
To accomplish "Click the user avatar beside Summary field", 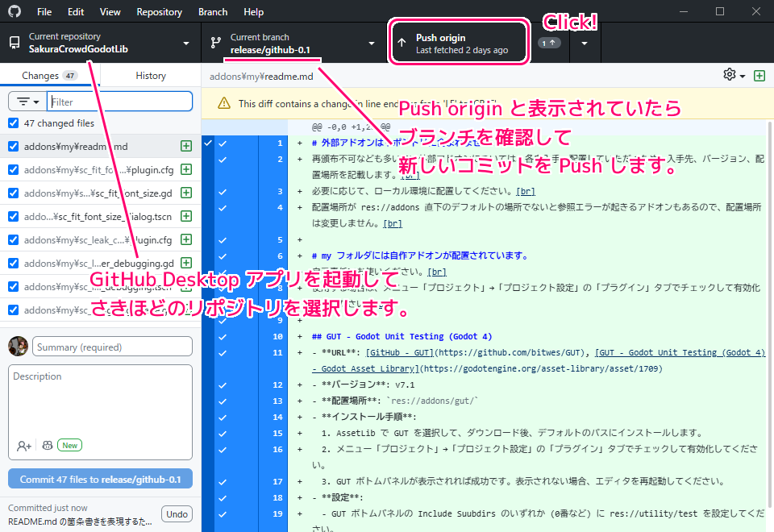I will 18,347.
